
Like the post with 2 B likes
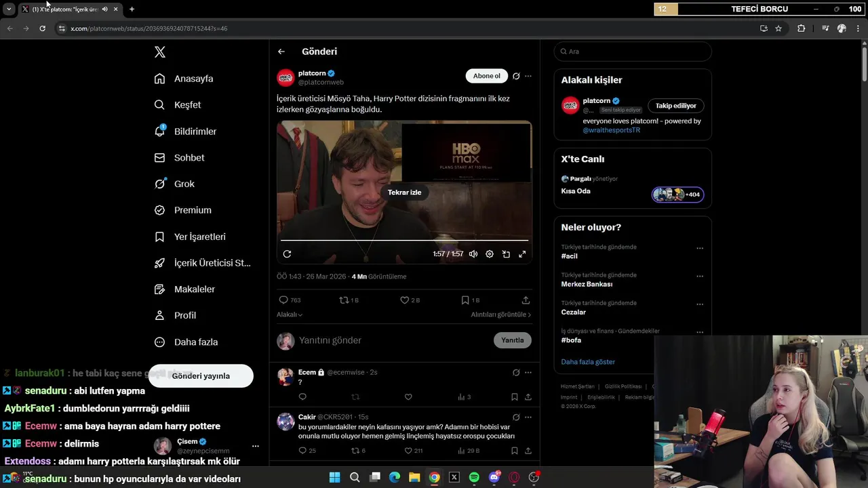[x=410, y=300]
